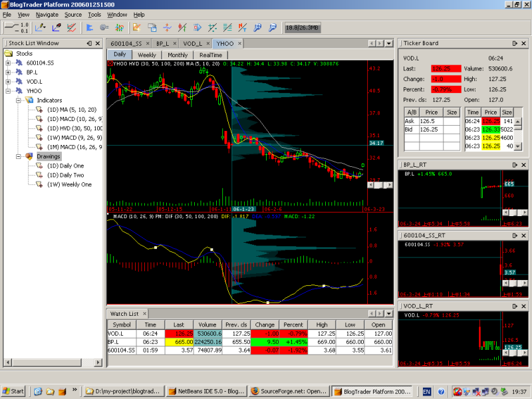This screenshot has width=532, height=399.
Task: Click the green-red indicator toolbar icon
Action: [x=119, y=27]
